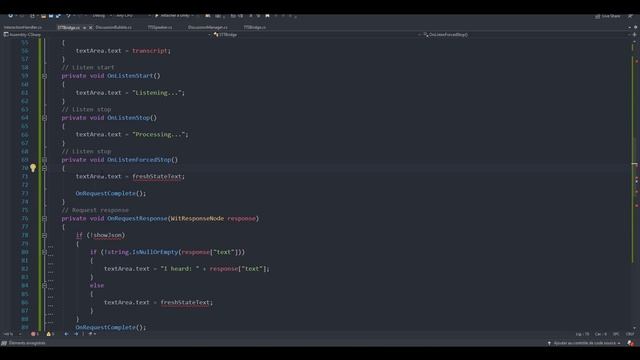
Task: Click the Undo toolbar icon
Action: [68, 16]
